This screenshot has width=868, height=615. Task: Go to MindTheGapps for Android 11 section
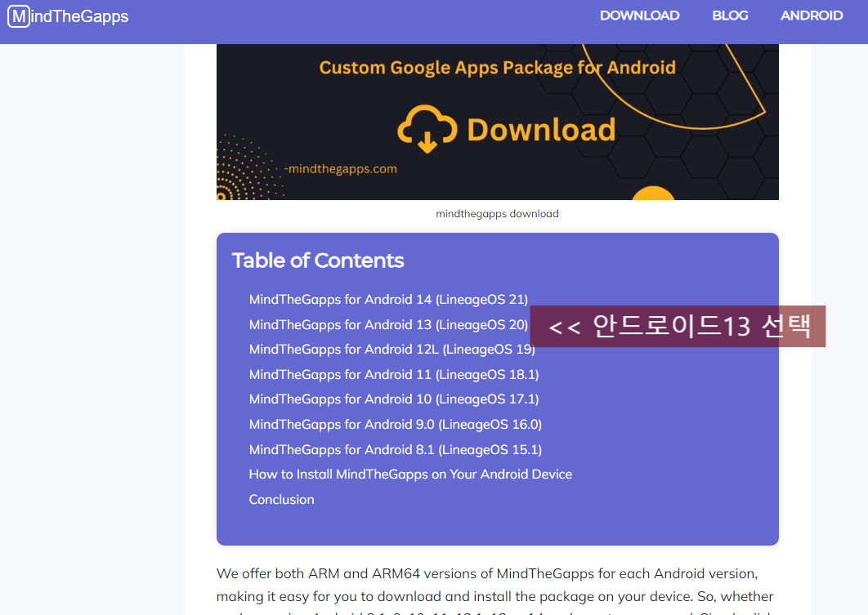(394, 374)
